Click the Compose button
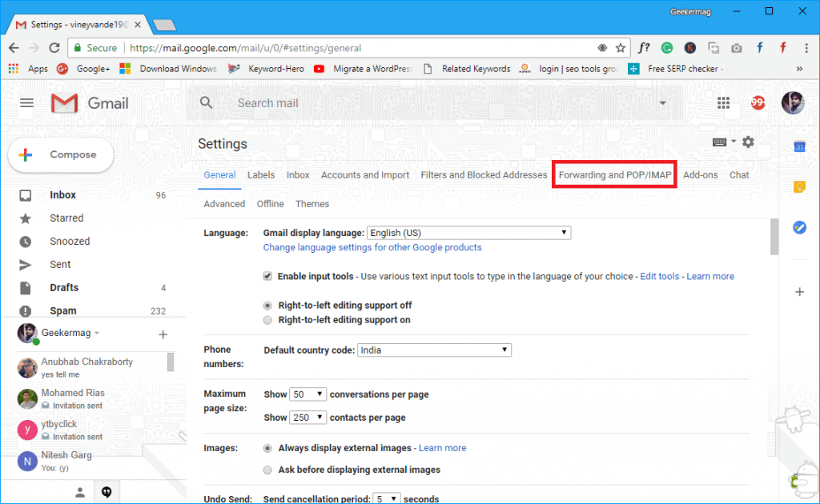Viewport: 820px width, 504px height. (x=61, y=154)
